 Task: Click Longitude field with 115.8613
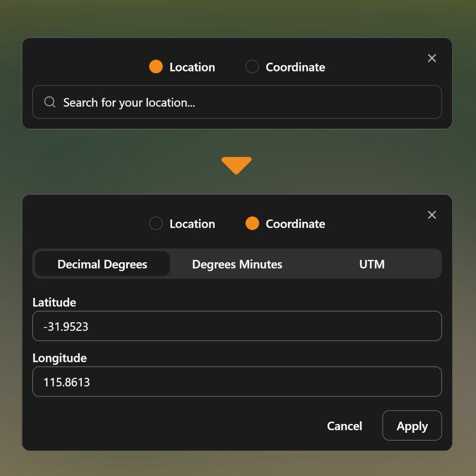click(x=237, y=382)
